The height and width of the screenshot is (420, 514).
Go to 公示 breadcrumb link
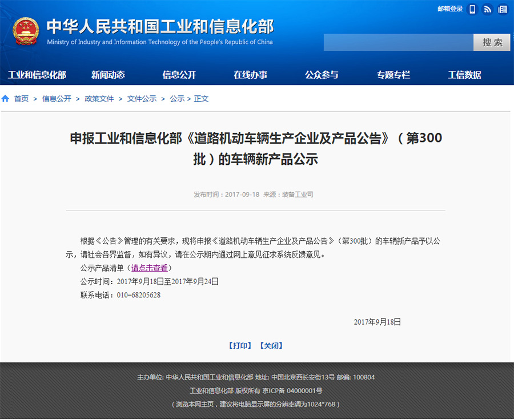tap(177, 99)
